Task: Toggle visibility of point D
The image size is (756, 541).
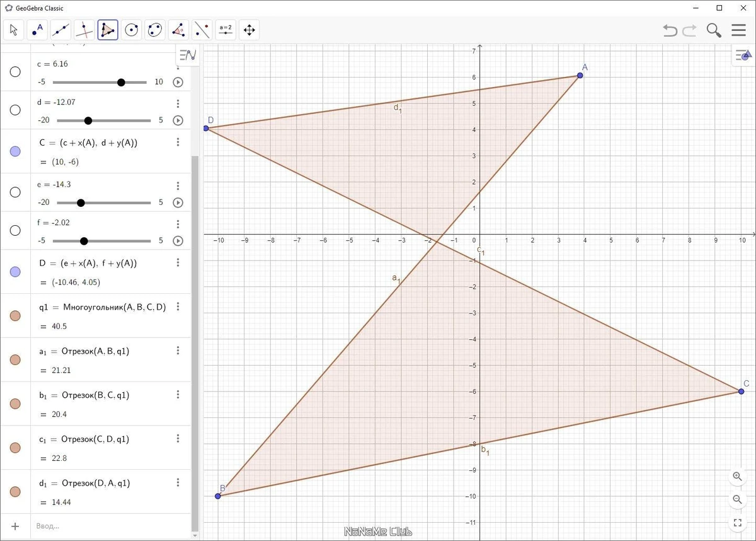Action: pos(15,271)
